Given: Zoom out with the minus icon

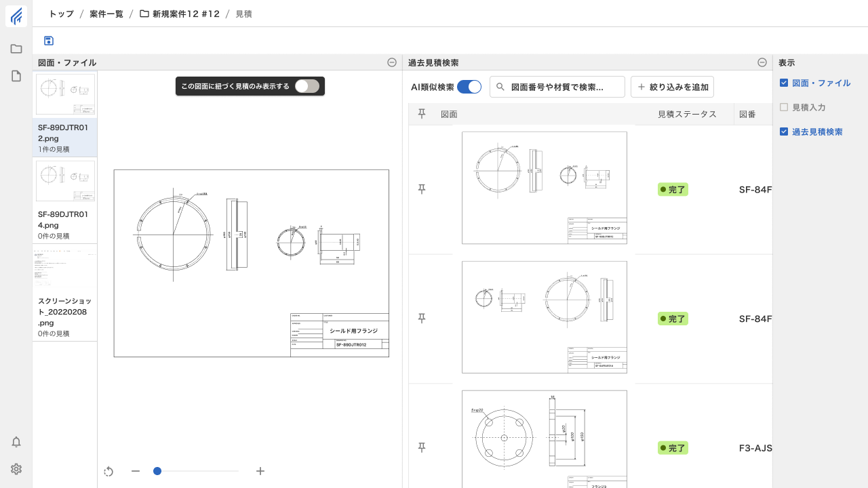Looking at the screenshot, I should pyautogui.click(x=136, y=471).
